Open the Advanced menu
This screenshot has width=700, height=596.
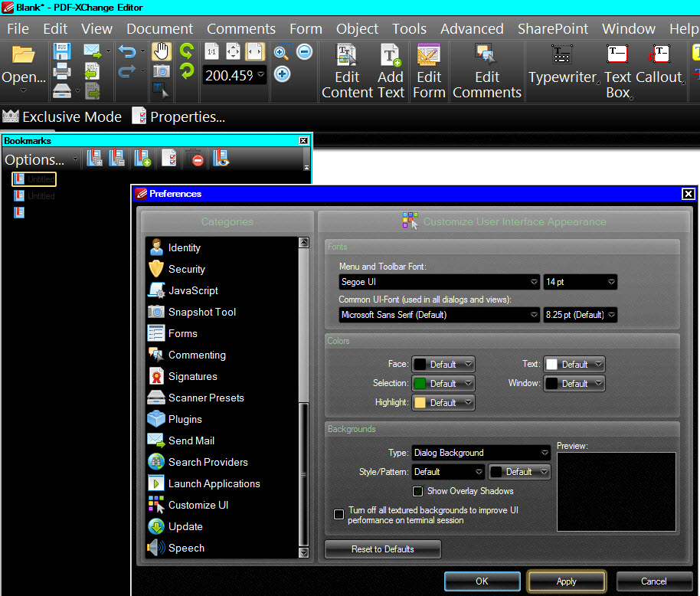(x=472, y=28)
